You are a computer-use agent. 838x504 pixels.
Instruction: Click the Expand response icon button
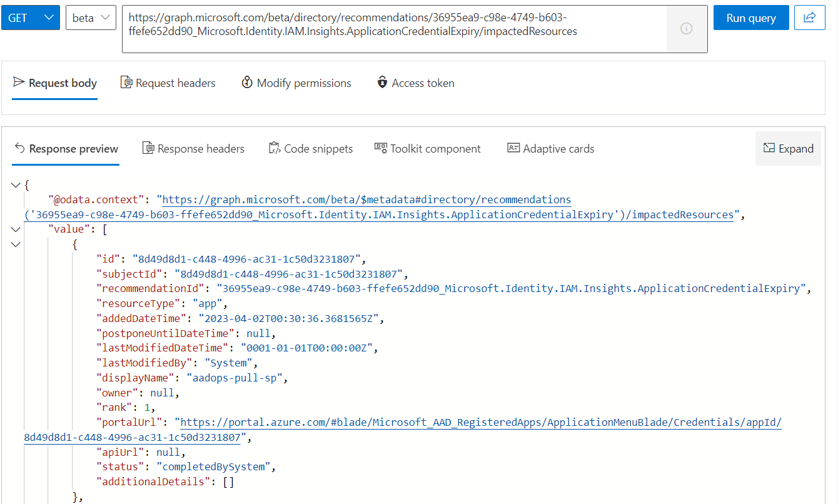[788, 149]
